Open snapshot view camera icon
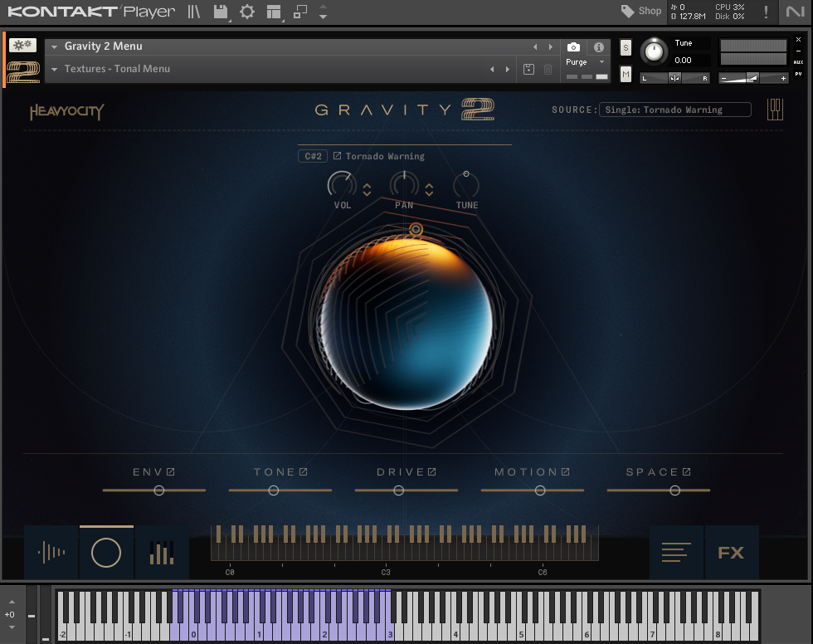This screenshot has height=644, width=813. (x=573, y=47)
